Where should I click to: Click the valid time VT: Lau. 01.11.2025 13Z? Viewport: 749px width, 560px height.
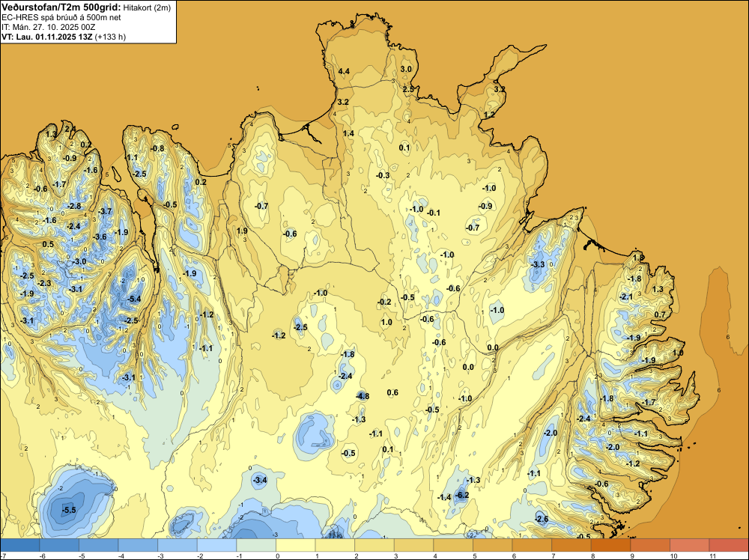tap(46, 37)
